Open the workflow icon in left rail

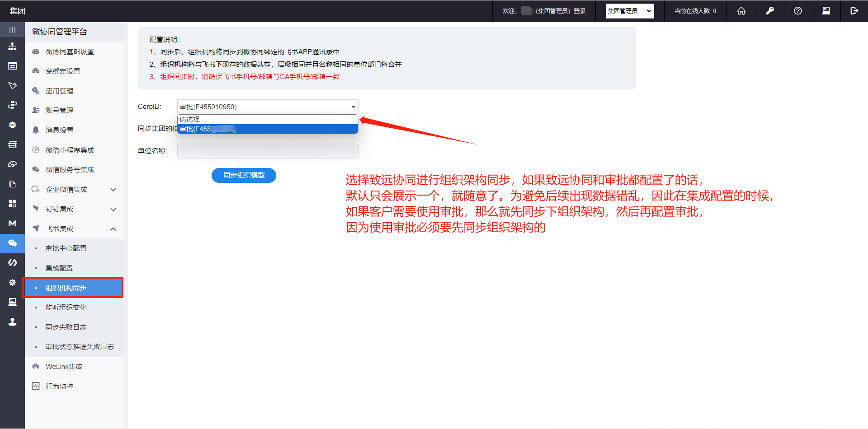point(12,105)
